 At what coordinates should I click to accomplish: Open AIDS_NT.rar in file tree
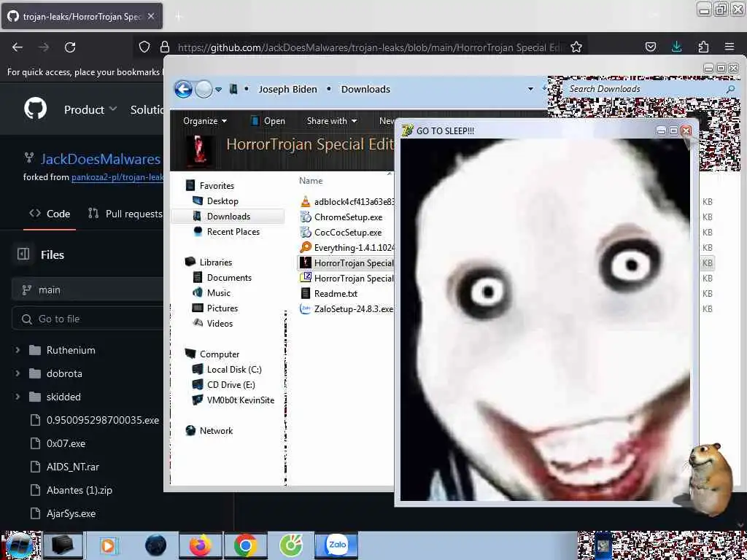click(73, 467)
